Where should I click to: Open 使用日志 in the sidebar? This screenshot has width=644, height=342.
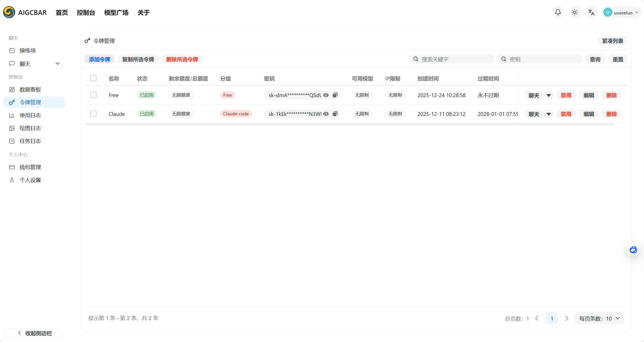click(x=30, y=115)
